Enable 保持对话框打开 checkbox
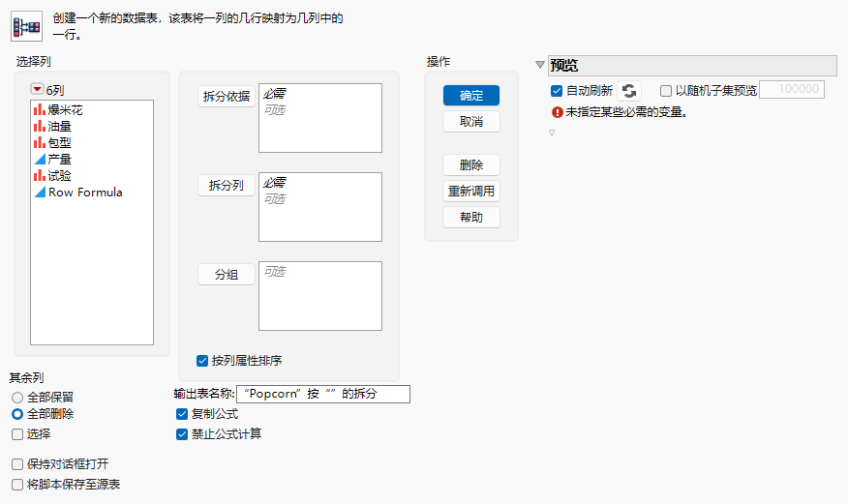Viewport: 848px width, 504px height. coord(17,464)
